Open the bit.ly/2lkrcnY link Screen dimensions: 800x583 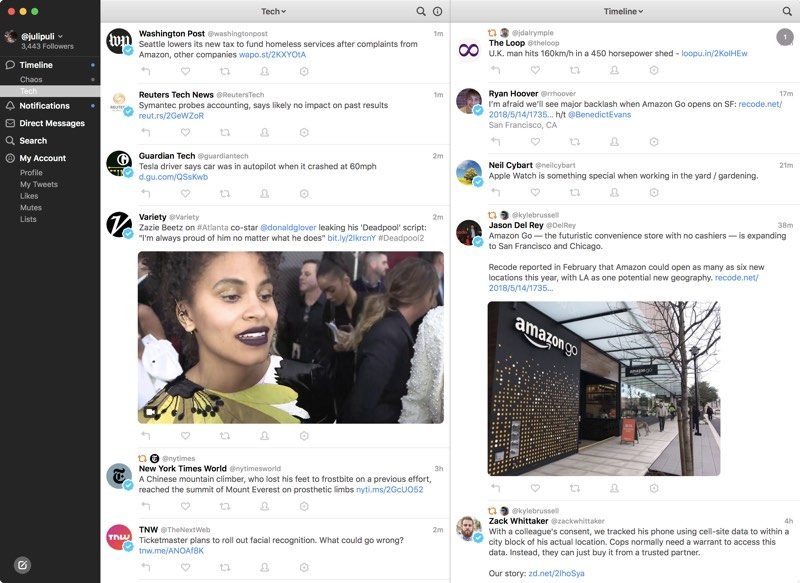point(352,238)
